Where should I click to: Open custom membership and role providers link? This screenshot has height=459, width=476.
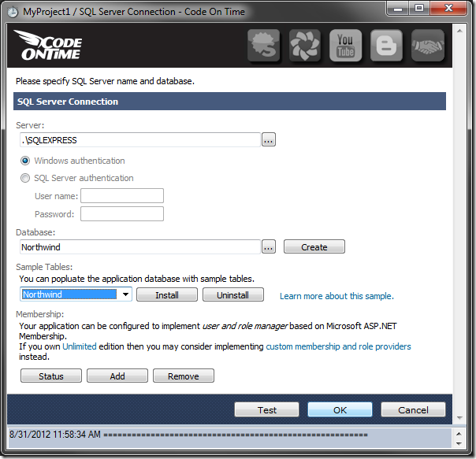(339, 346)
